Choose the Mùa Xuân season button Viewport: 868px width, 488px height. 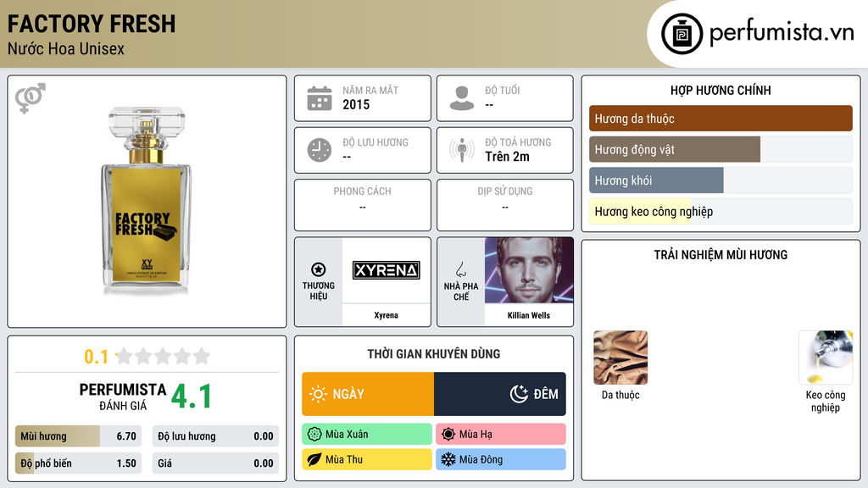click(x=367, y=435)
